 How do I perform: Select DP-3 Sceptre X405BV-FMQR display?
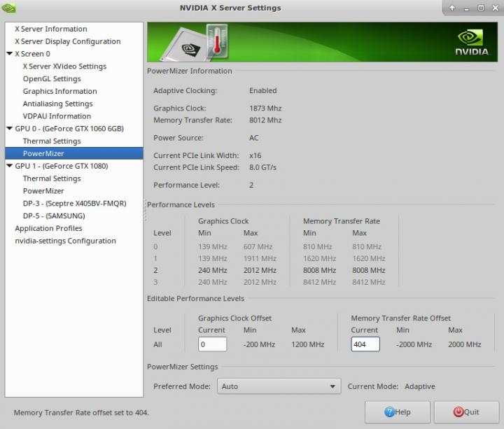click(75, 204)
